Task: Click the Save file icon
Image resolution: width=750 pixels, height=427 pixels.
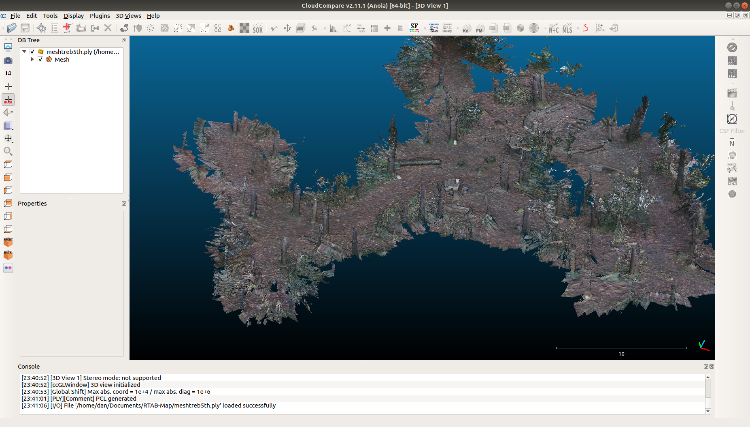Action: click(x=24, y=28)
